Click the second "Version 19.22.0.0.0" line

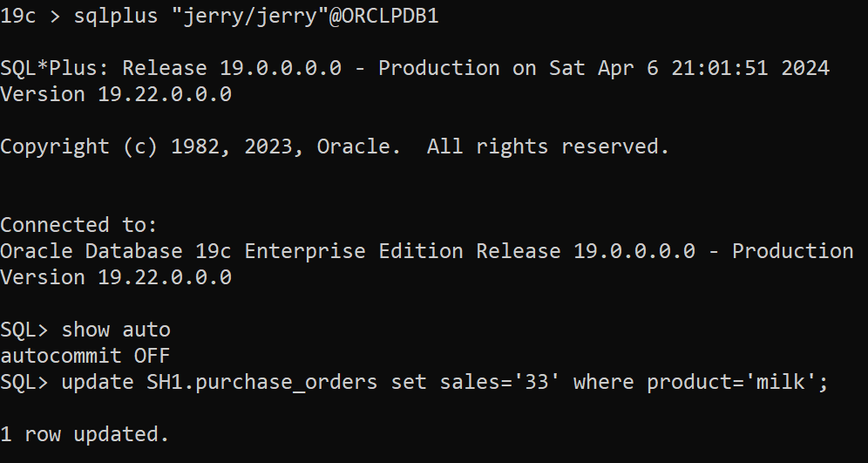(x=116, y=277)
